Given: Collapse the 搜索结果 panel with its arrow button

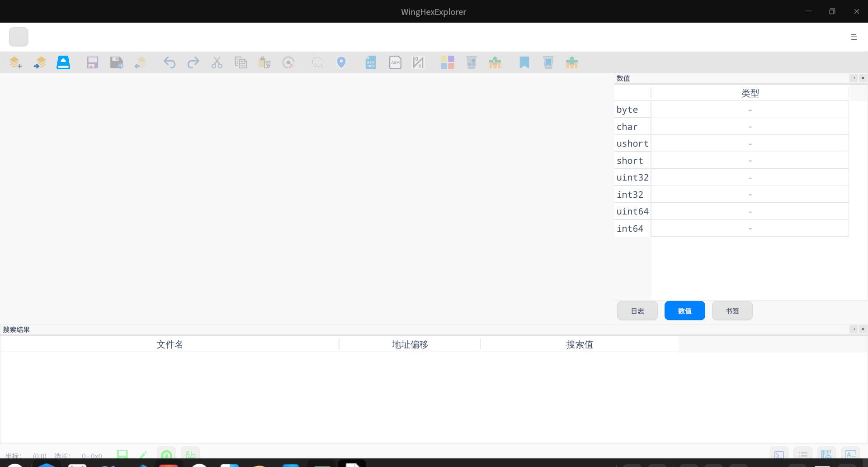Looking at the screenshot, I should pos(854,329).
